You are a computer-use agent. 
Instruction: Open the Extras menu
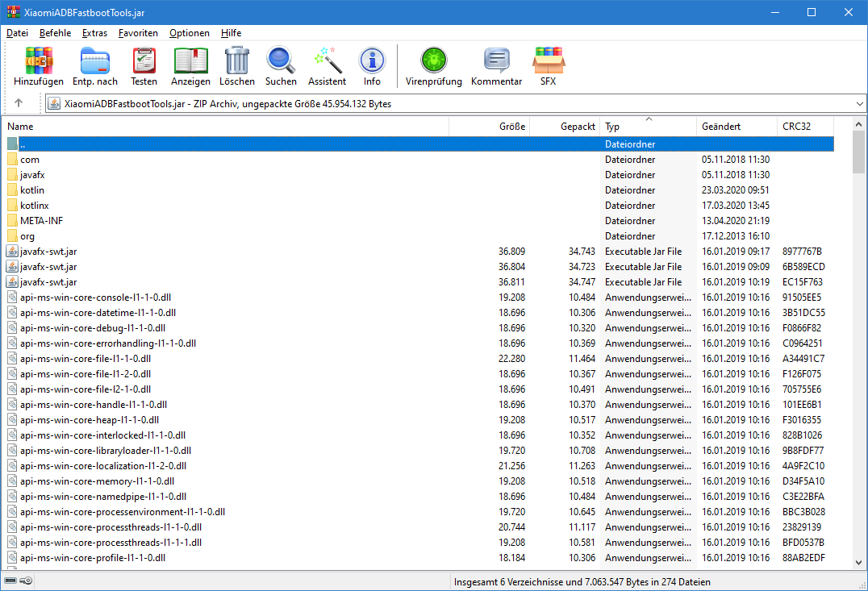click(94, 33)
